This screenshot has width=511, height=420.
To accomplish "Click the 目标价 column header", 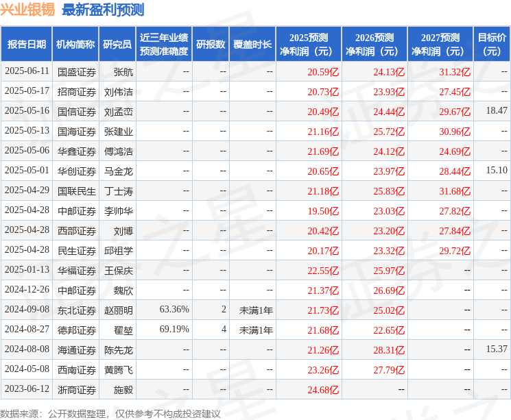I will pos(491,45).
